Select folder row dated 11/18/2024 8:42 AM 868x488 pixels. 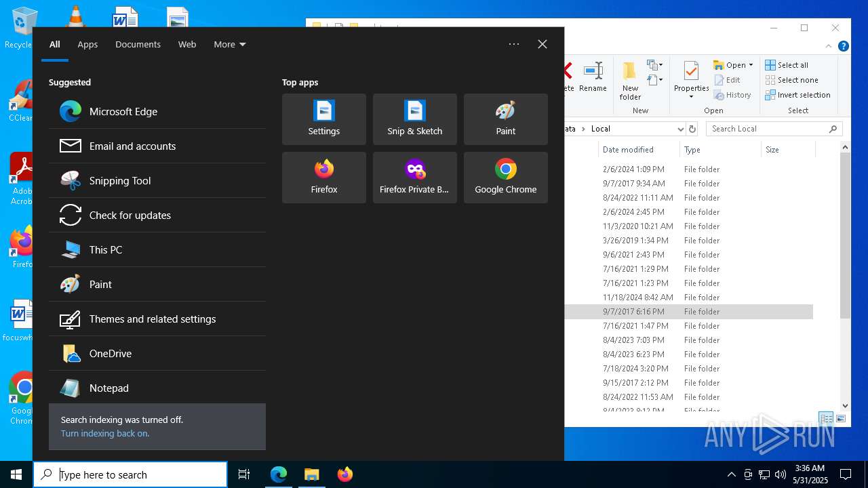[689, 298]
